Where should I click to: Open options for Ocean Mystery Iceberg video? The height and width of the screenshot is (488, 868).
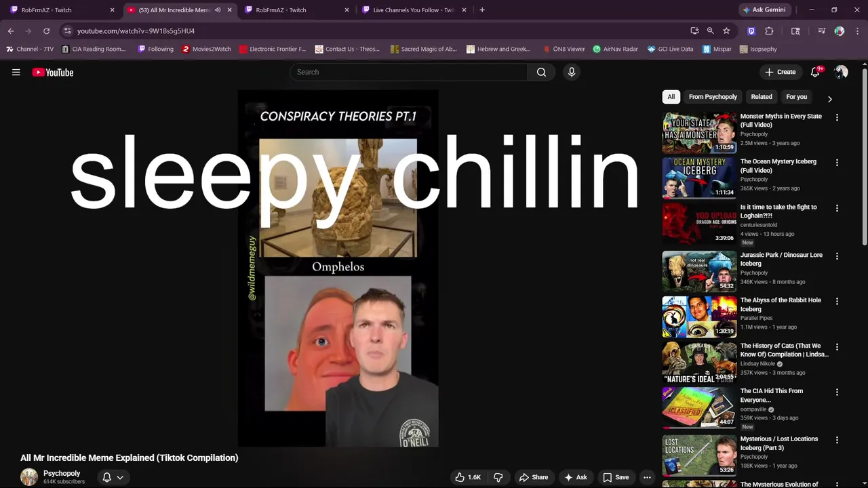point(837,163)
